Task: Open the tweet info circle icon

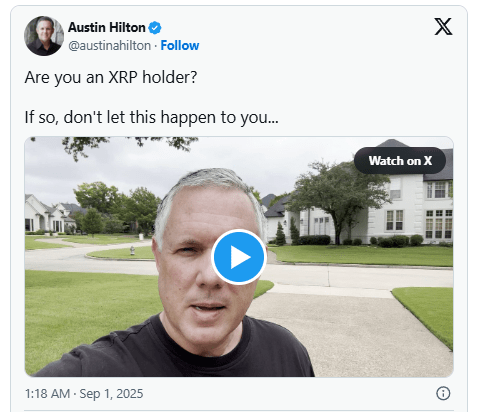Action: tap(443, 393)
